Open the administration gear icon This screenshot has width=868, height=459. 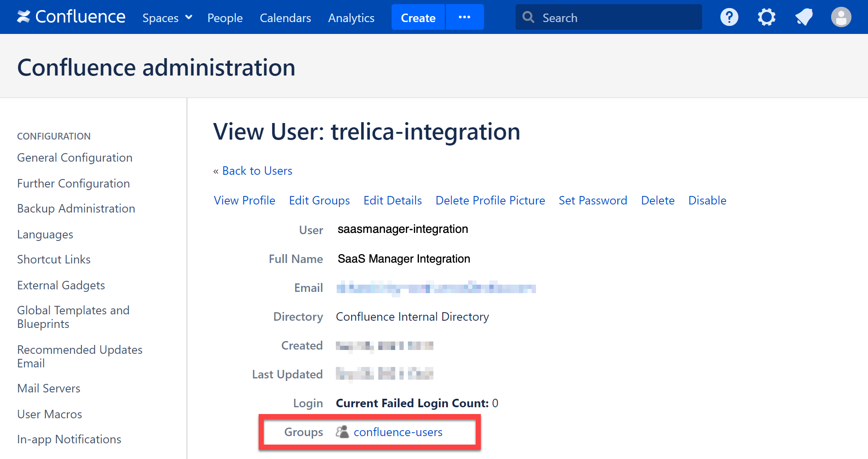point(767,17)
